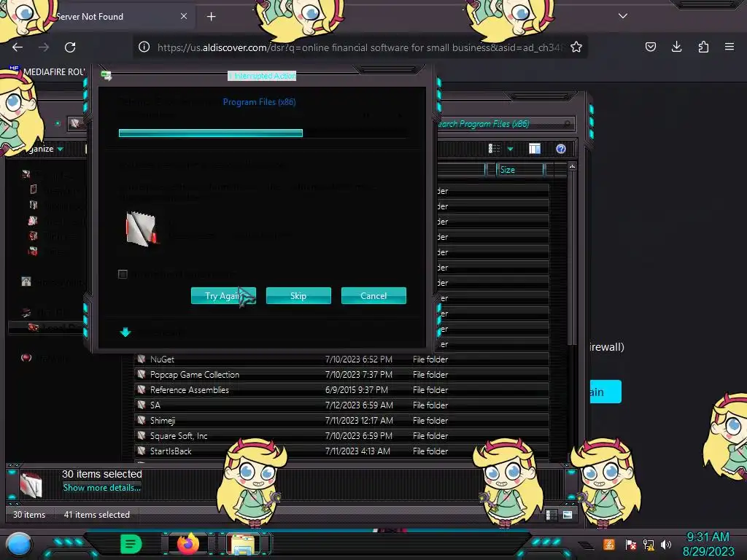The height and width of the screenshot is (560, 747).
Task: Switch to details view in status bar
Action: (x=551, y=515)
